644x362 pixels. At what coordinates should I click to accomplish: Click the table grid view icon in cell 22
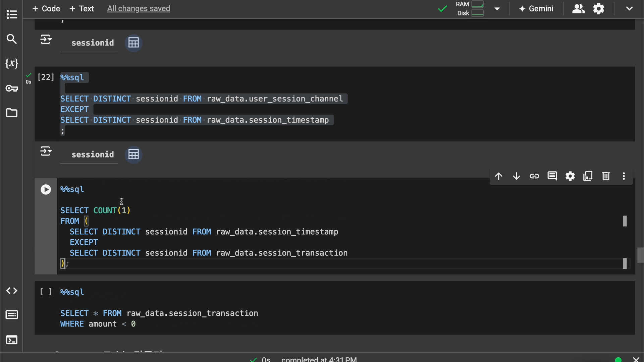[133, 155]
